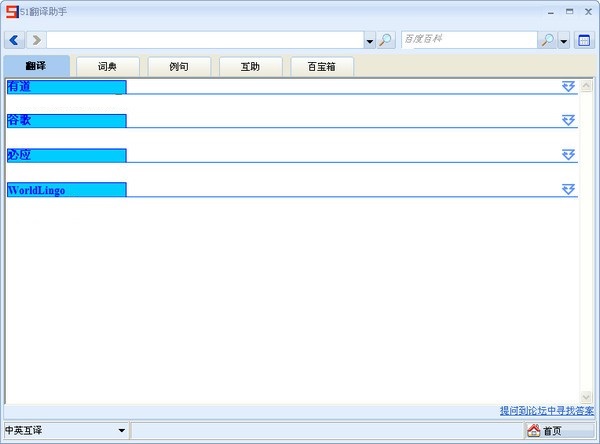
Task: Minimize the 51翻译助手 window
Action: click(x=551, y=12)
